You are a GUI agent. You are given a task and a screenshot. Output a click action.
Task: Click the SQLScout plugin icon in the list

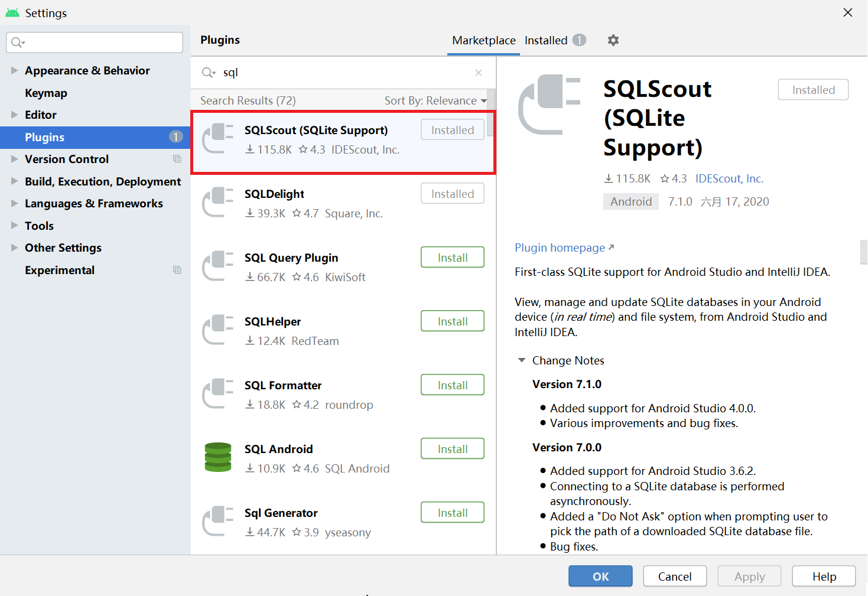(x=217, y=139)
